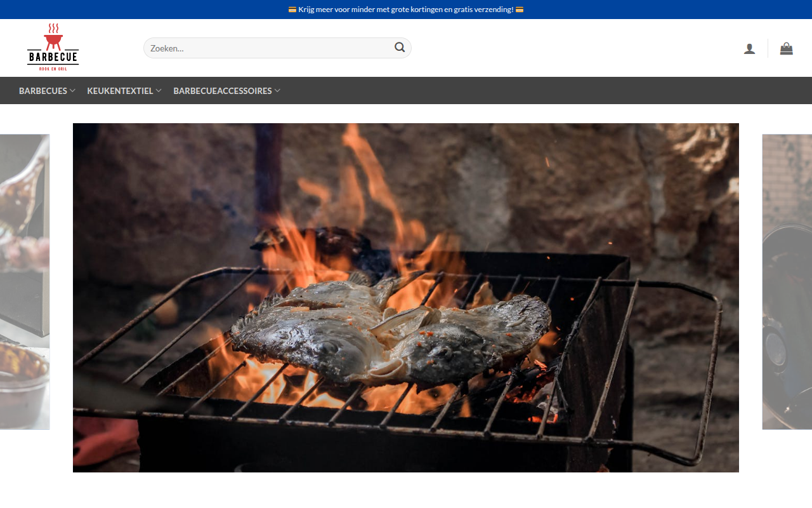Open the account user icon
Screen dimensions: 812x508
(x=749, y=49)
